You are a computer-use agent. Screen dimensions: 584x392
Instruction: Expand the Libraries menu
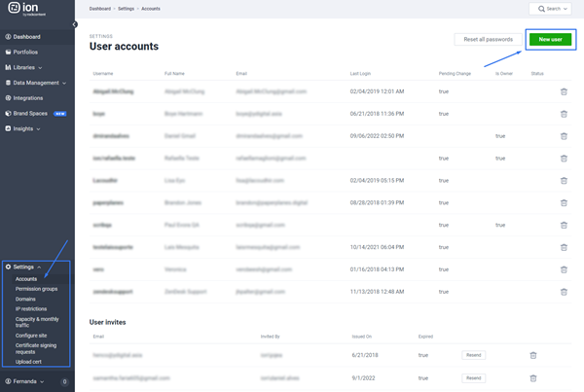point(27,68)
